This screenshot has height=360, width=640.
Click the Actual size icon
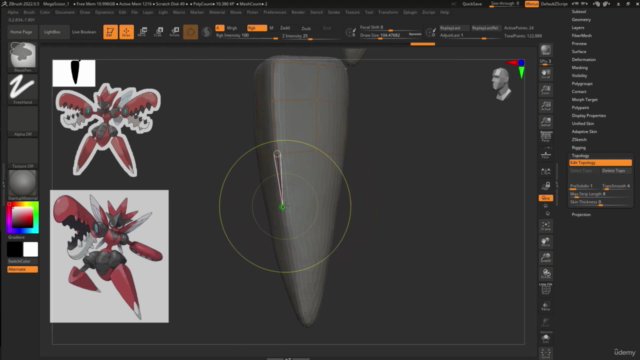546,106
